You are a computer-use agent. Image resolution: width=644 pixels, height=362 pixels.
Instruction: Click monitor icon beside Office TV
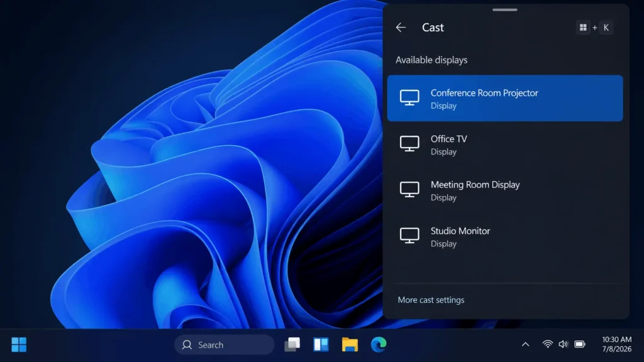click(x=409, y=144)
